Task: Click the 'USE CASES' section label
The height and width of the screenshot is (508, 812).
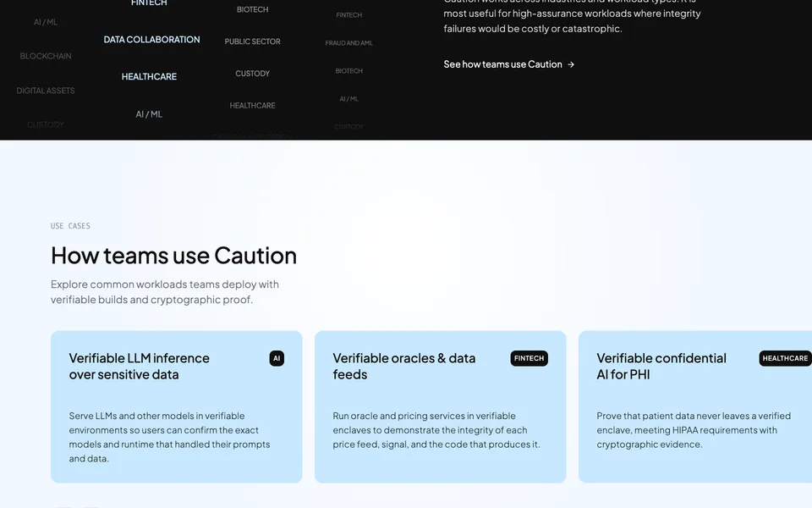Action: (x=70, y=226)
